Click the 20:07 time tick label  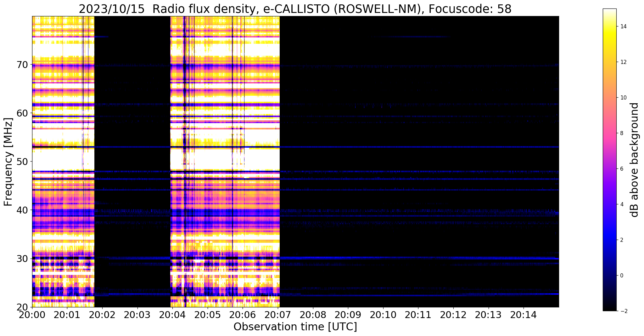click(278, 314)
